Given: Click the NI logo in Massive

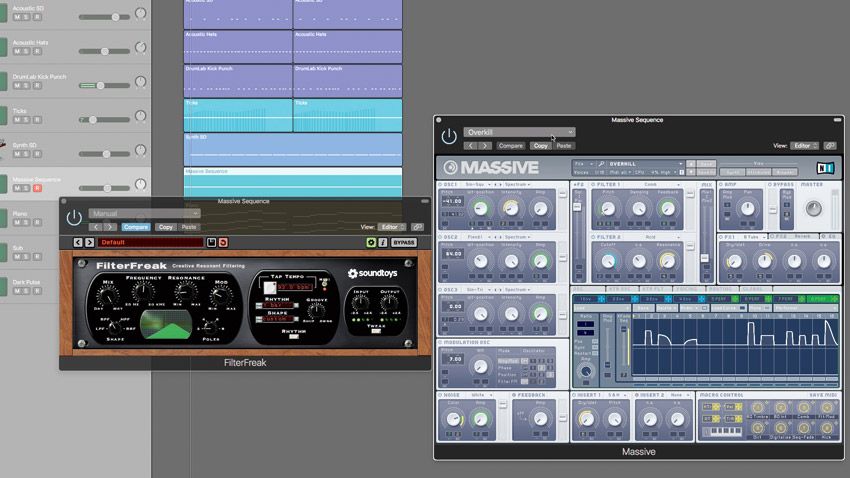Looking at the screenshot, I should tap(825, 168).
